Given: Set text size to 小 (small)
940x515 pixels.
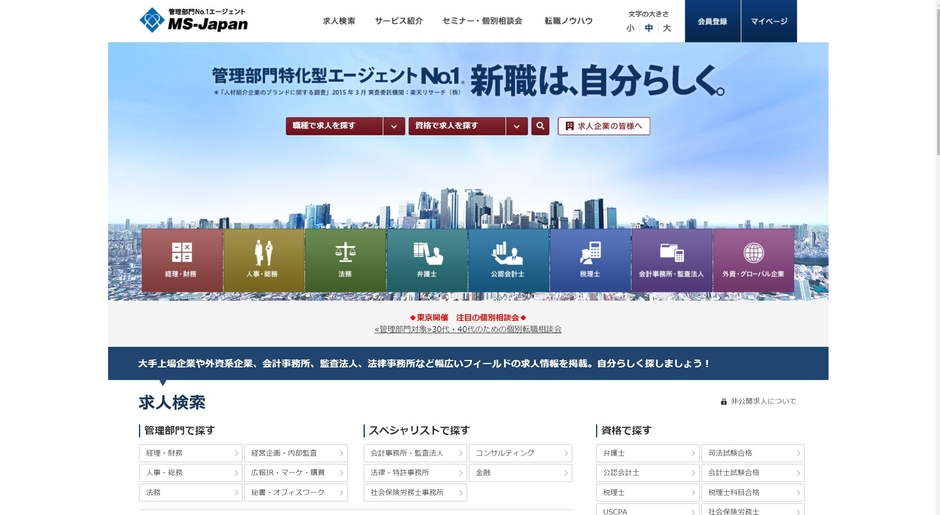Looking at the screenshot, I should click(630, 28).
